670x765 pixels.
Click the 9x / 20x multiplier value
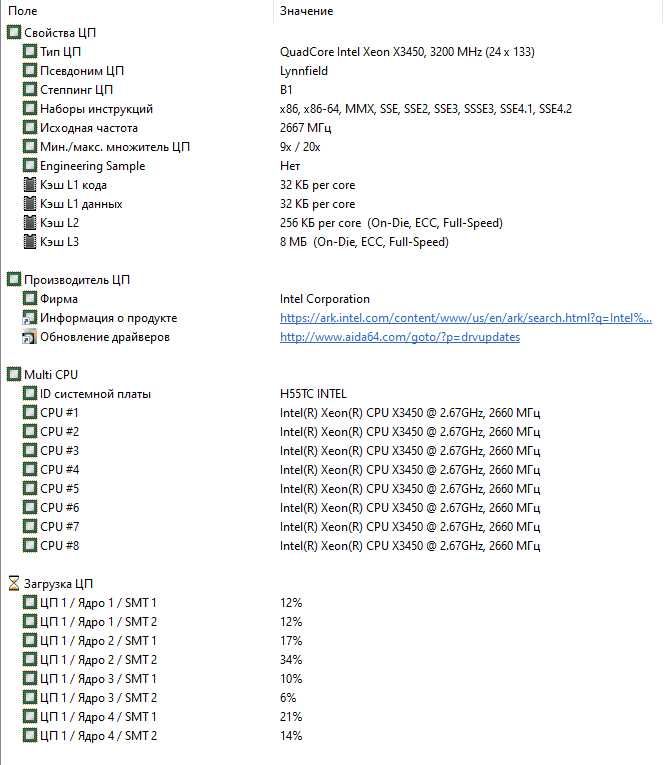click(300, 147)
